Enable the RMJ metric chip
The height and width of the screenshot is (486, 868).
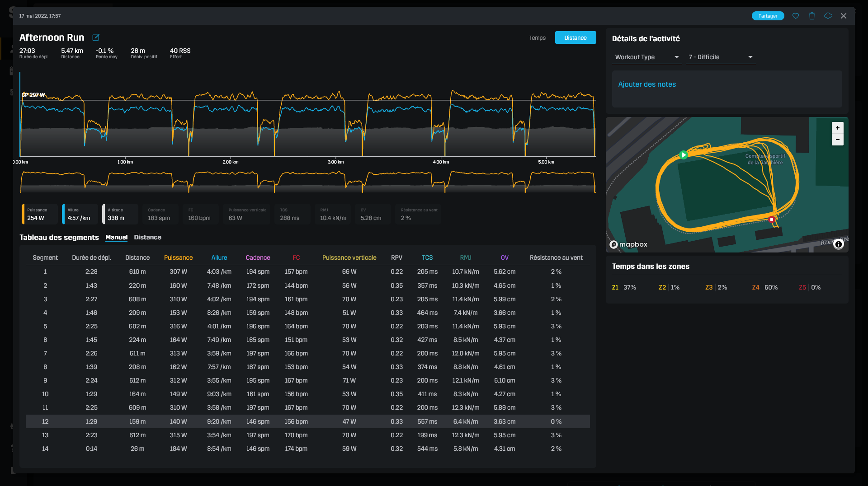coord(333,214)
